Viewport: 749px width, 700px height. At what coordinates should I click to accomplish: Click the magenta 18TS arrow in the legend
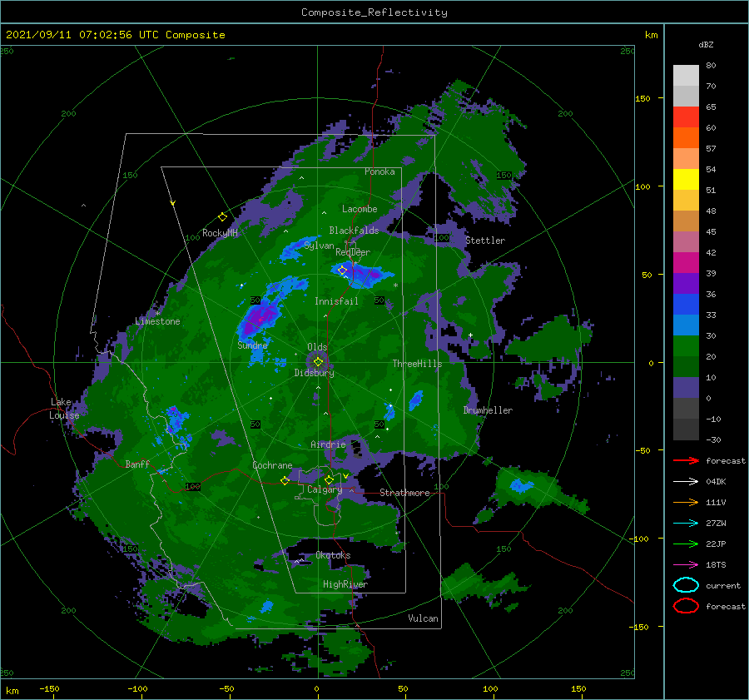click(x=686, y=564)
